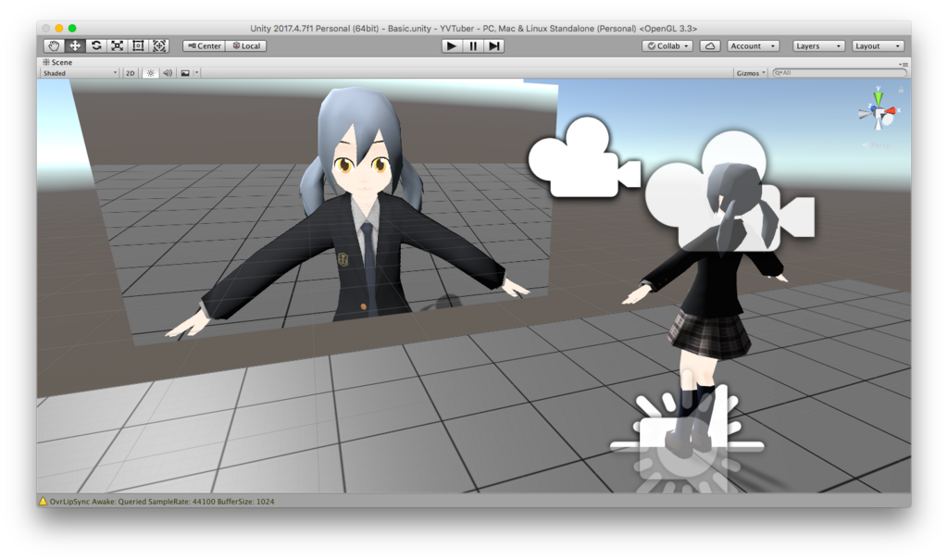Open the Account dropdown
The height and width of the screenshot is (560, 948).
(x=753, y=46)
